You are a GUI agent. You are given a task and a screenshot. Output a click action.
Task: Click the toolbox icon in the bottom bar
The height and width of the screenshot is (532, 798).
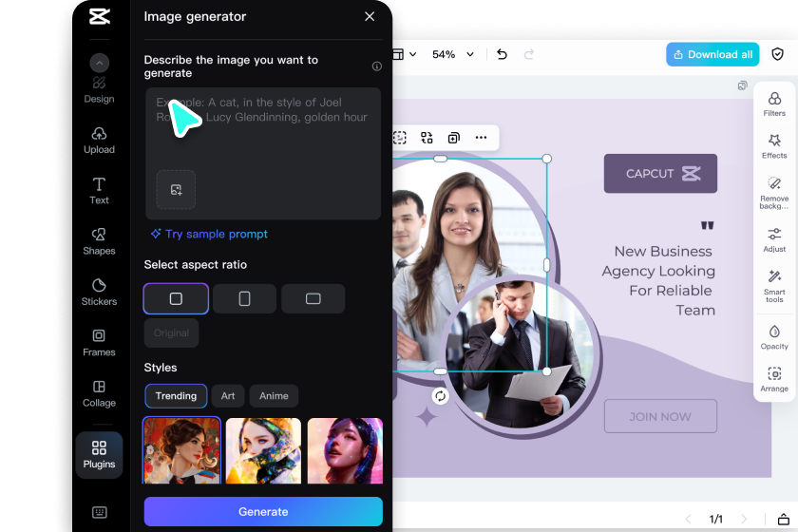tap(783, 519)
